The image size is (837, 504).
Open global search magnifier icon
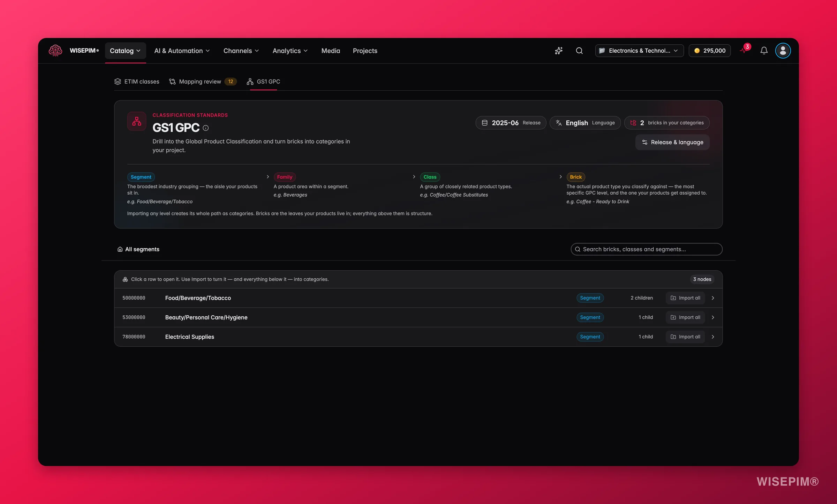coord(579,51)
